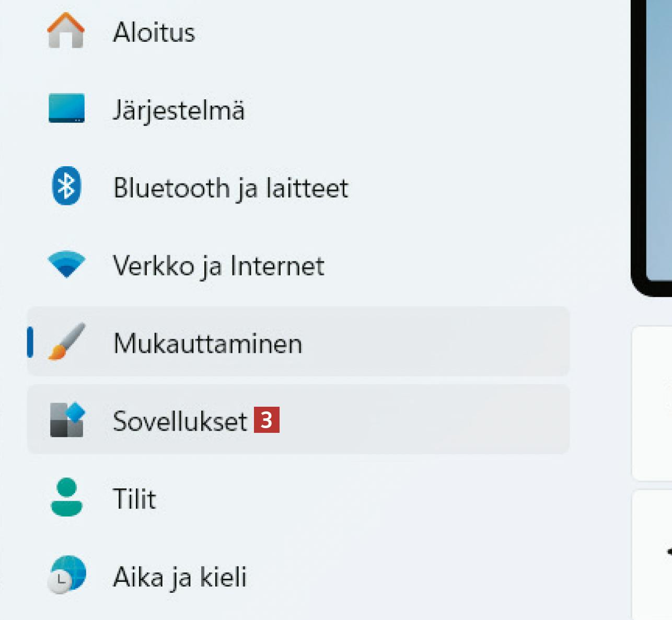
Task: Click the blue selection indicator bar
Action: [30, 342]
